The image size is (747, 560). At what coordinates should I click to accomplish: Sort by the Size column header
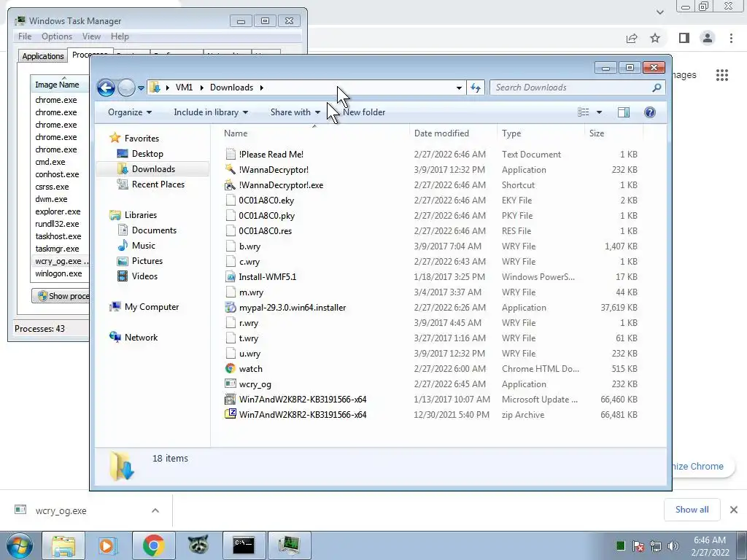(x=614, y=133)
